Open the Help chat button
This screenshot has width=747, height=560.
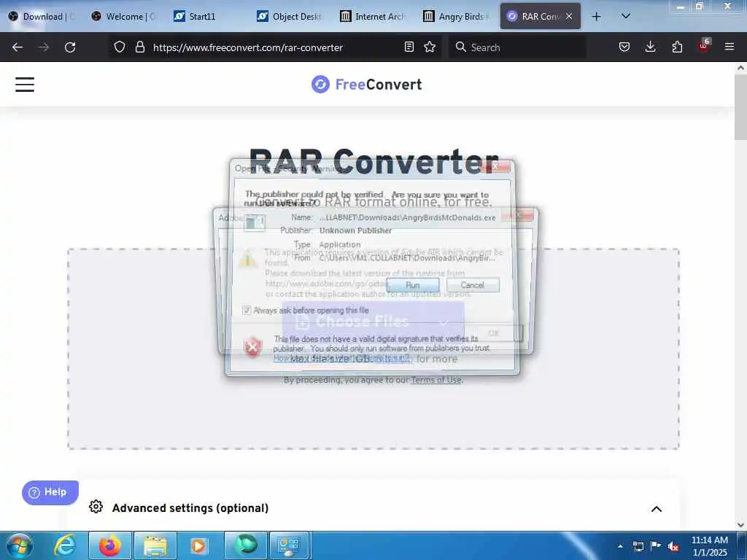click(x=50, y=492)
